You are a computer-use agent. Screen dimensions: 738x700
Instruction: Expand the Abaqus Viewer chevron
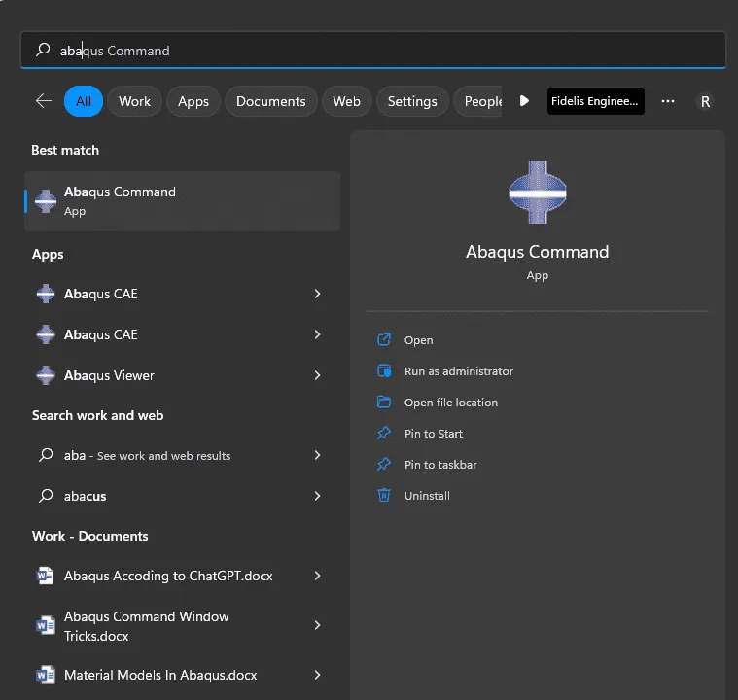pos(317,375)
